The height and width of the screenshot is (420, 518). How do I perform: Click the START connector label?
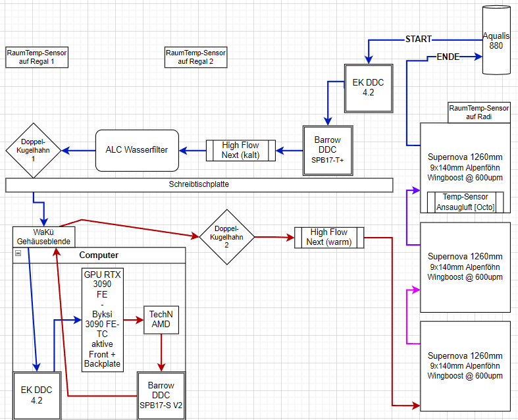pos(419,39)
